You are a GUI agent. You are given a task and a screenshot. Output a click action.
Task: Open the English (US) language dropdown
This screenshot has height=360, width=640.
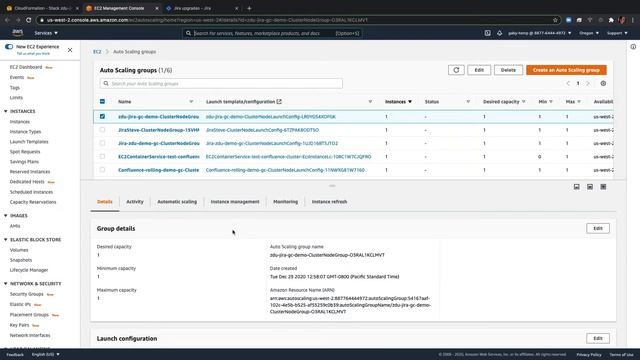click(46, 354)
